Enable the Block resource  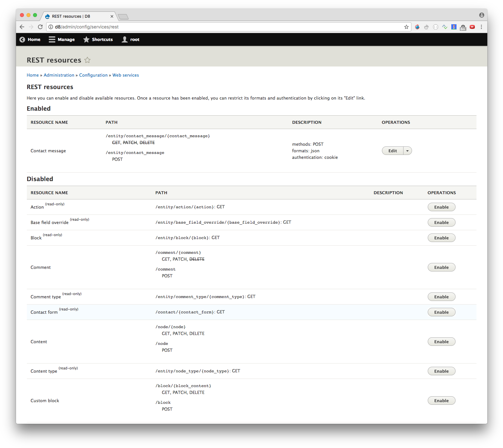pos(441,238)
